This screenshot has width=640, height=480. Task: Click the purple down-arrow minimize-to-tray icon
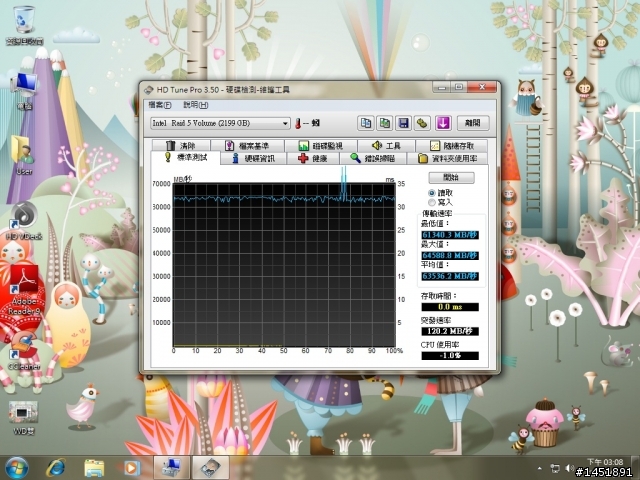click(443, 123)
